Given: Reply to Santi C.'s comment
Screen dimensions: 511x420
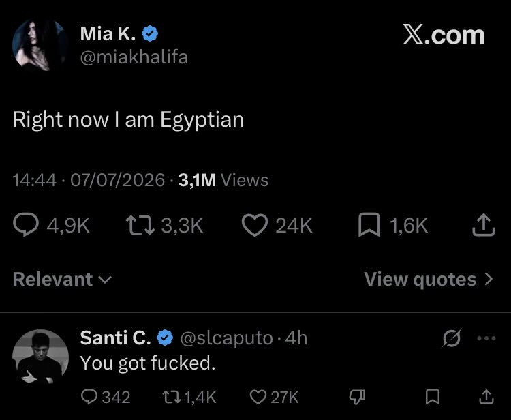Looking at the screenshot, I should tap(89, 397).
